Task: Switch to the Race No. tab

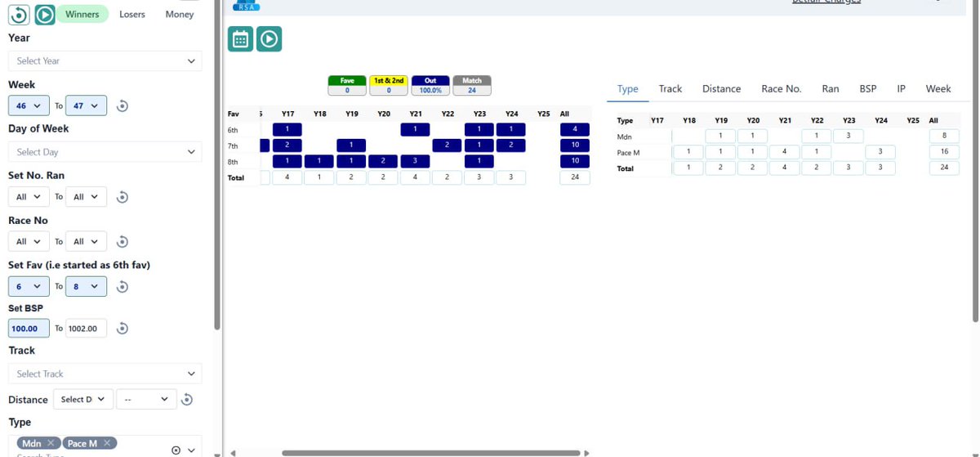Action: (781, 88)
